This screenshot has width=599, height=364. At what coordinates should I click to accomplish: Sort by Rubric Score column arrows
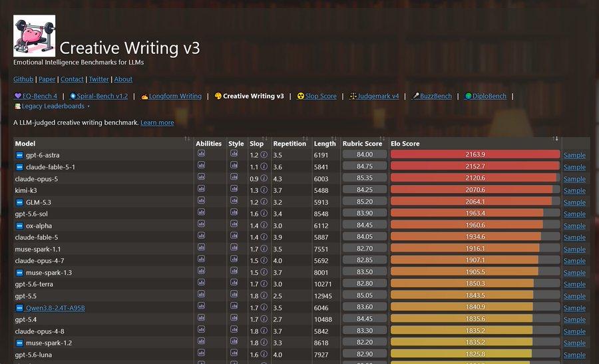click(382, 138)
